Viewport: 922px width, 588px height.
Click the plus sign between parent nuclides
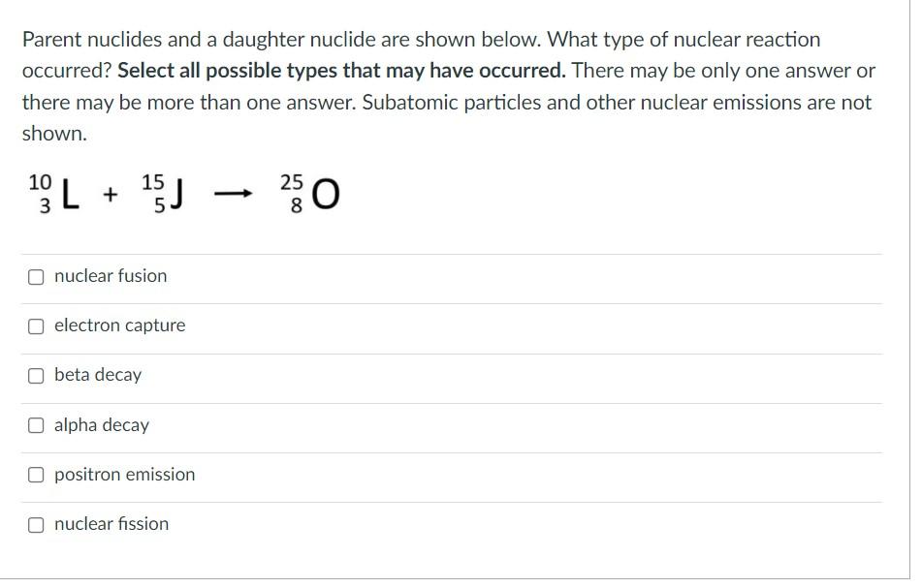[109, 194]
